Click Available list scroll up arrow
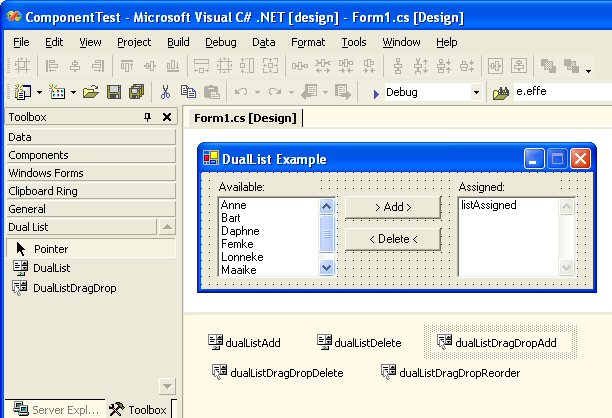The width and height of the screenshot is (612, 418). click(x=327, y=206)
